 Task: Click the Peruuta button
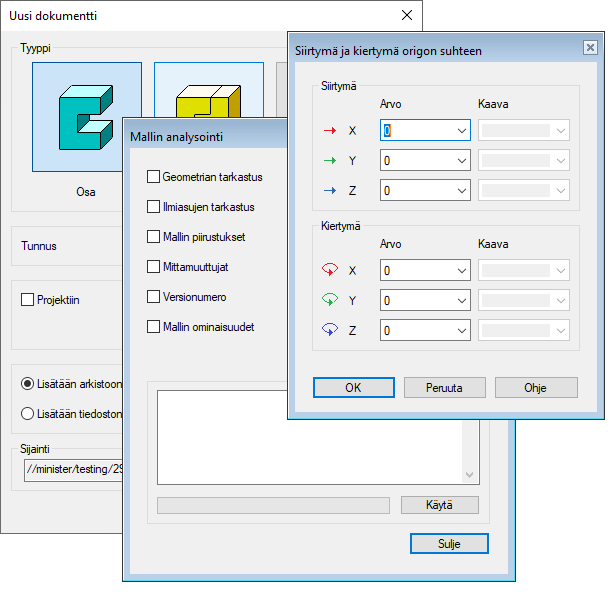click(x=445, y=388)
